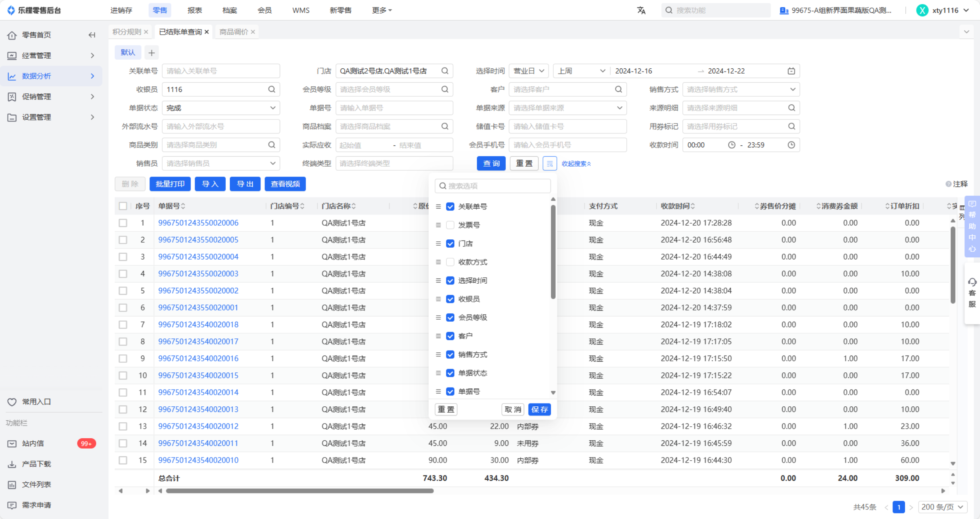Click the 保存 button in popup
The height and width of the screenshot is (519, 980).
(x=539, y=410)
